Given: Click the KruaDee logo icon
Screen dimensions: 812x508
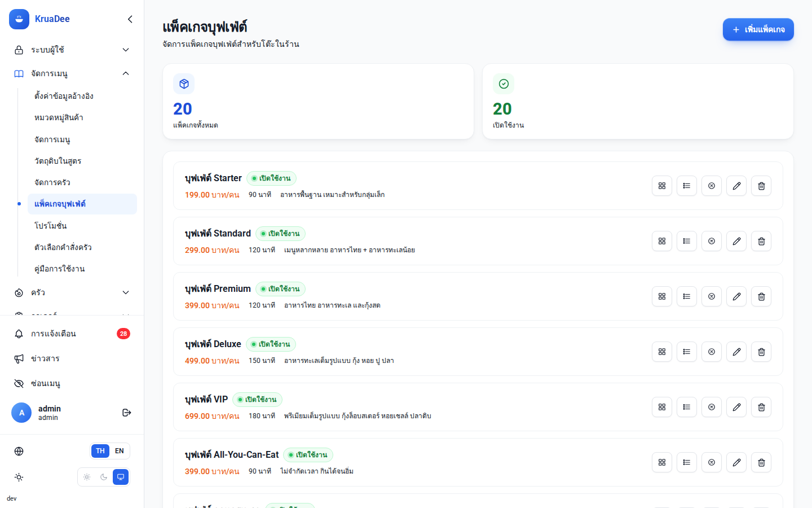Looking at the screenshot, I should 19,19.
